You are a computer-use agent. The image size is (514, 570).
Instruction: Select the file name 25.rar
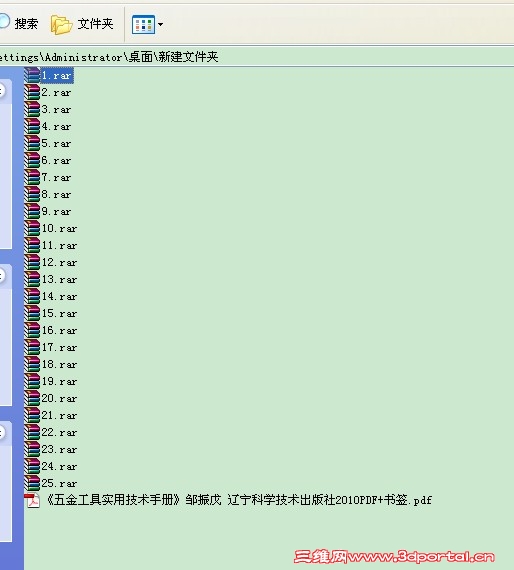point(59,483)
